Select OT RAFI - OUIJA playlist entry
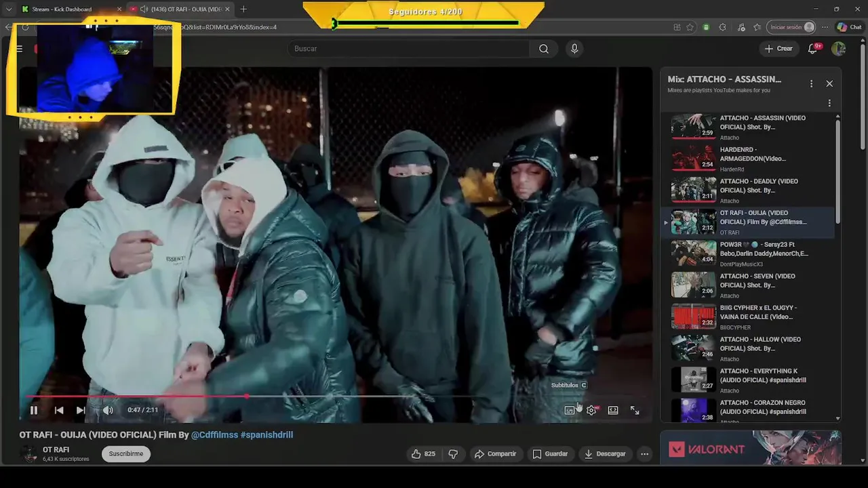Screen dimensions: 868x488 (749, 222)
